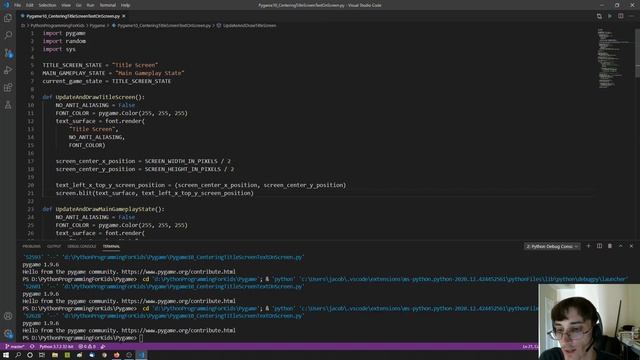Click the Open Changes icon in editor toolbar
This screenshot has height=360, width=640.
click(599, 16)
